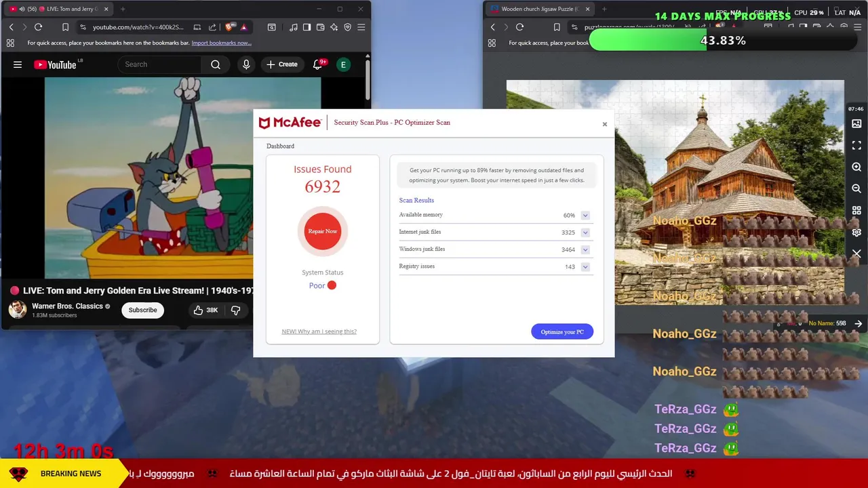Click the Scan Results heading

click(x=416, y=200)
